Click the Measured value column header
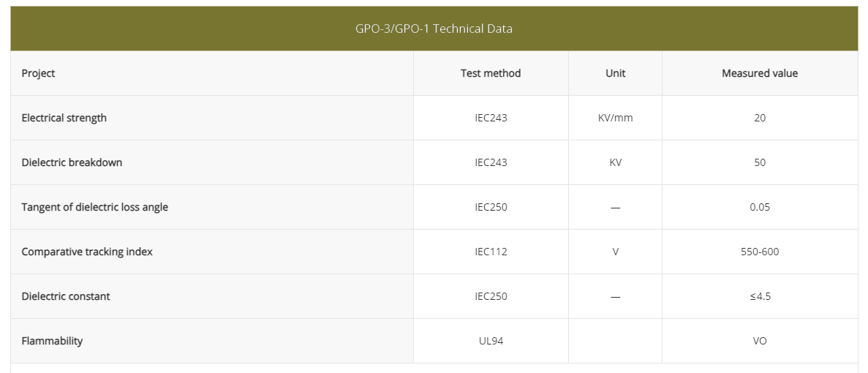This screenshot has width=868, height=373. (x=760, y=73)
